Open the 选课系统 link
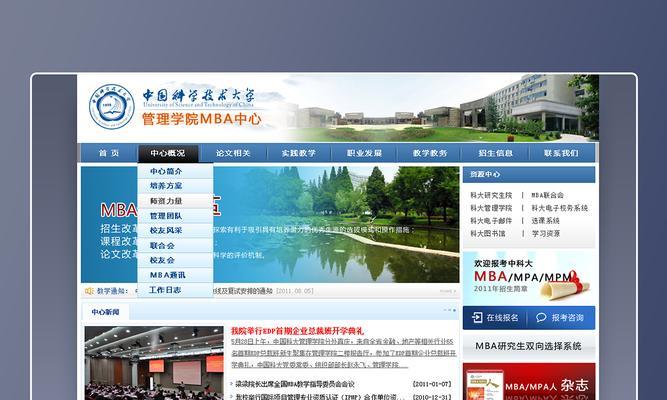The image size is (667, 400). click(x=545, y=221)
